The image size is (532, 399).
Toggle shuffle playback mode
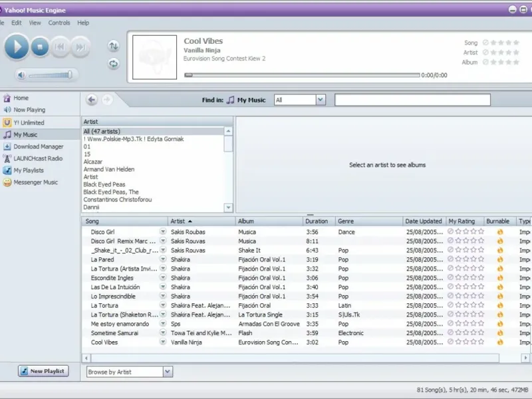(x=114, y=46)
